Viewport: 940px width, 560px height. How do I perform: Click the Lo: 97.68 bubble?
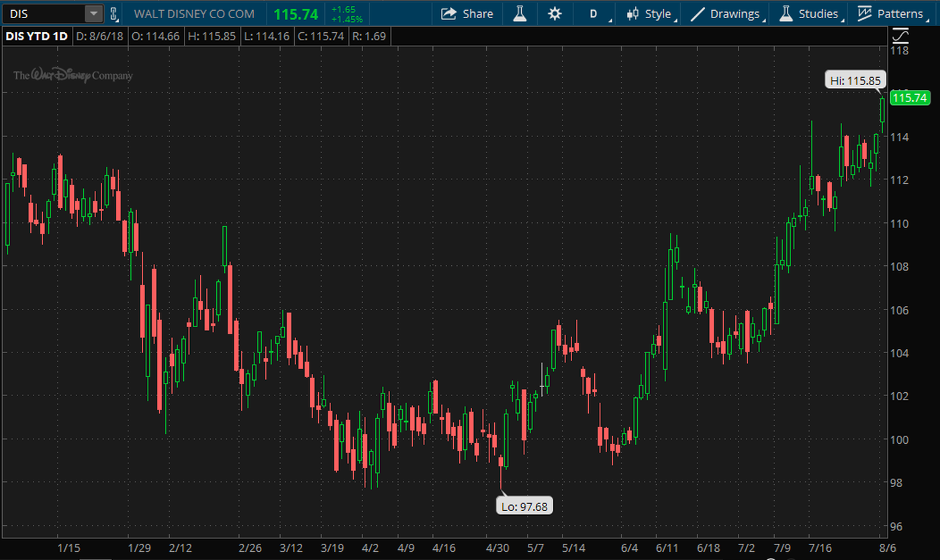coord(524,506)
